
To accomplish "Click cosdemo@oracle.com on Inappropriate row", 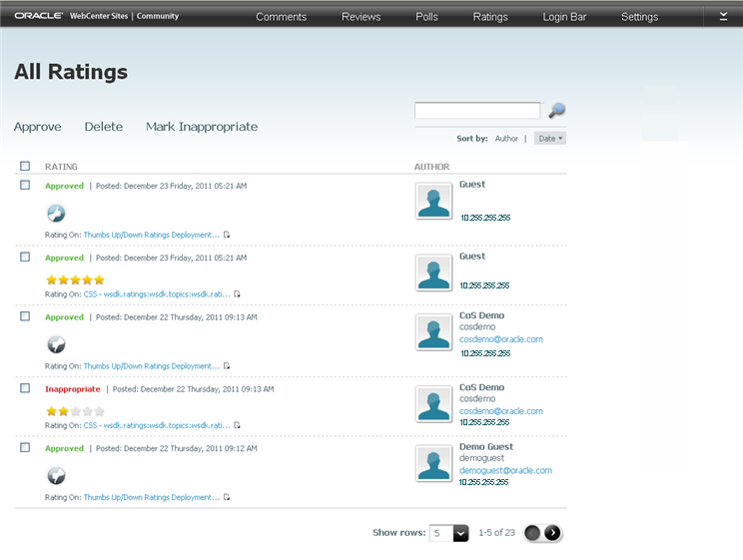I will coord(501,411).
